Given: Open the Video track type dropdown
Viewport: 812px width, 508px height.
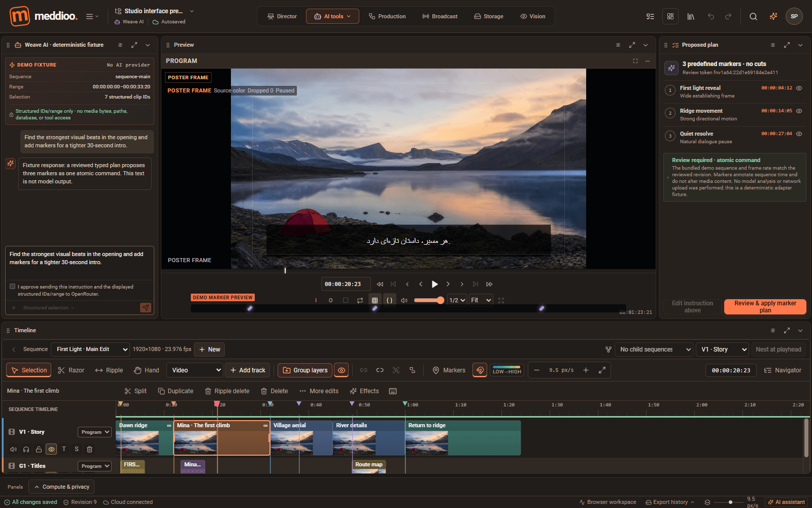Looking at the screenshot, I should [195, 370].
